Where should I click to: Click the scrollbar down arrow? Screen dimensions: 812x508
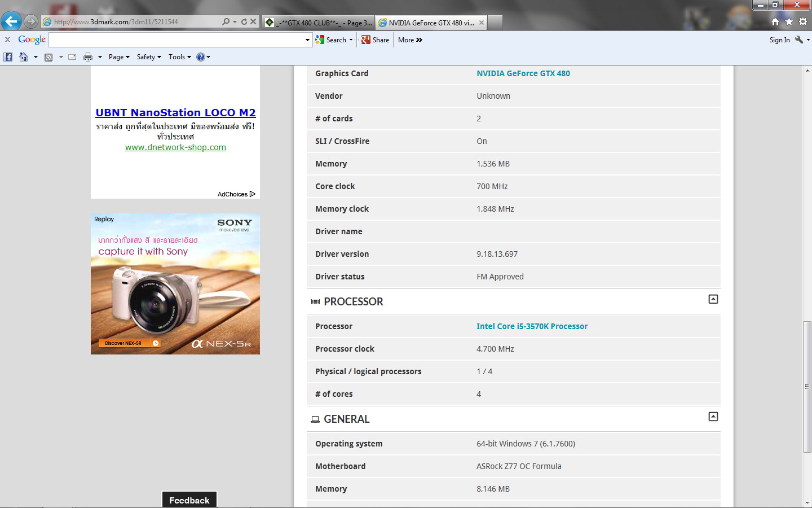tap(807, 502)
